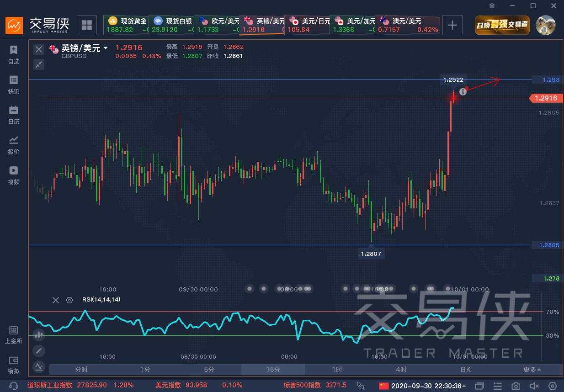Viewport: 564px width, 392px height.
Task: Click the RSI(14,14,14) indicator label
Action: click(x=101, y=300)
